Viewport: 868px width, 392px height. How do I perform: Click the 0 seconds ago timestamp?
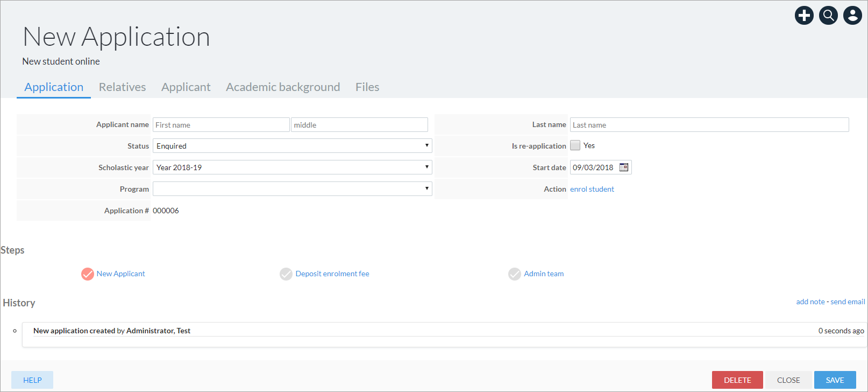point(841,331)
